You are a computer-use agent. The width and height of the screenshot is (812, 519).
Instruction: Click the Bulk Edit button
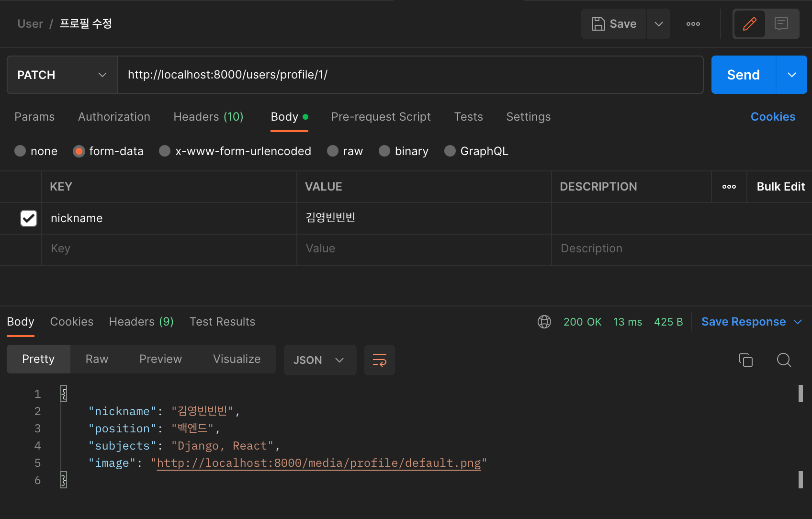pyautogui.click(x=780, y=187)
